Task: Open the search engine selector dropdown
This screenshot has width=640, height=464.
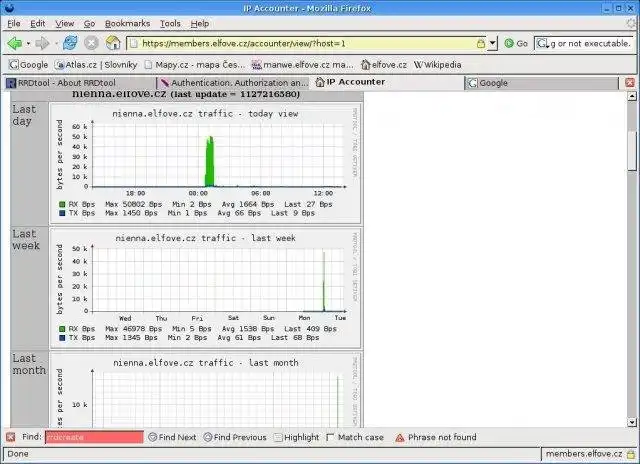Action: coord(542,43)
